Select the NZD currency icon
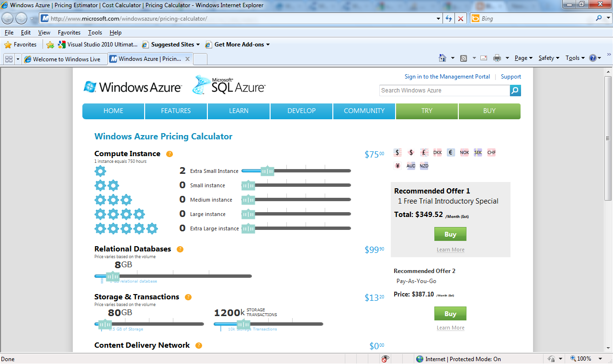 click(424, 166)
